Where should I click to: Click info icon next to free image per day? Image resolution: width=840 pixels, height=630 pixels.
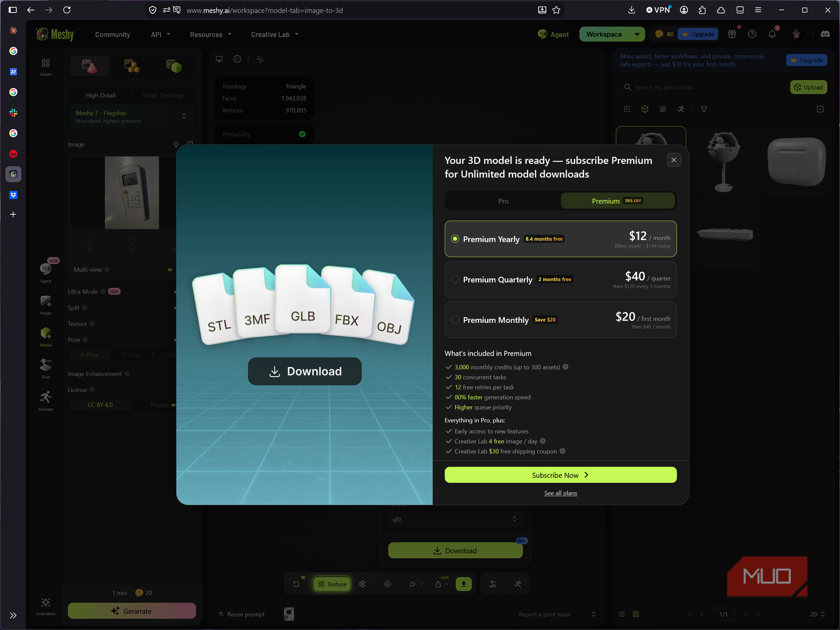coord(543,441)
